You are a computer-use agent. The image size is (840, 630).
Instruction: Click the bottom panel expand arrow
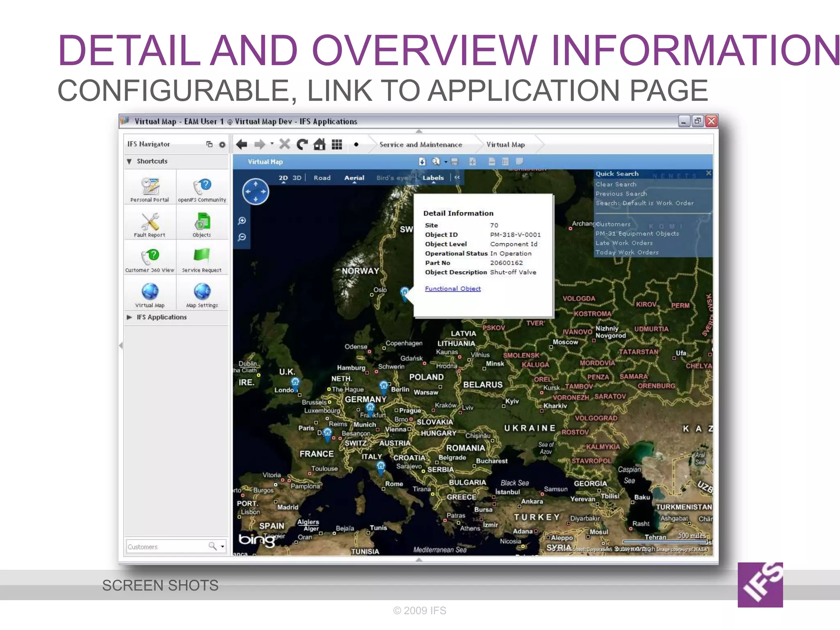pos(419,559)
